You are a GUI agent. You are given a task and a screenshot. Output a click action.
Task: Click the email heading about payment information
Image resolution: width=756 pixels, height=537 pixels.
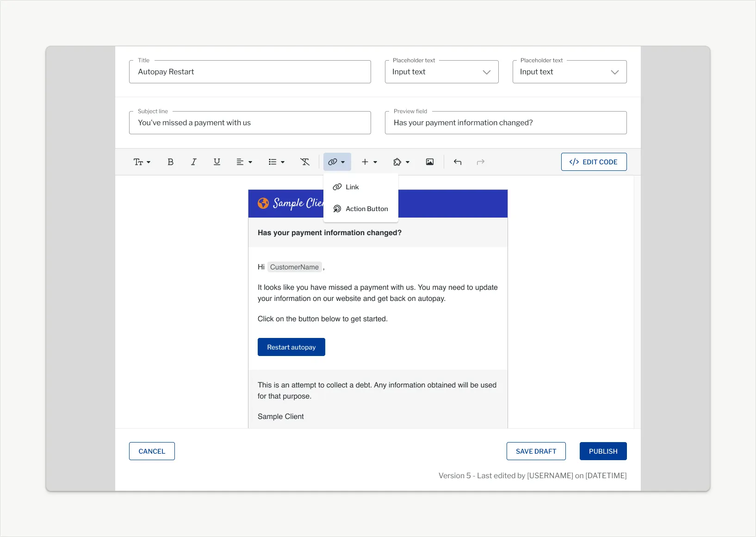pyautogui.click(x=329, y=233)
